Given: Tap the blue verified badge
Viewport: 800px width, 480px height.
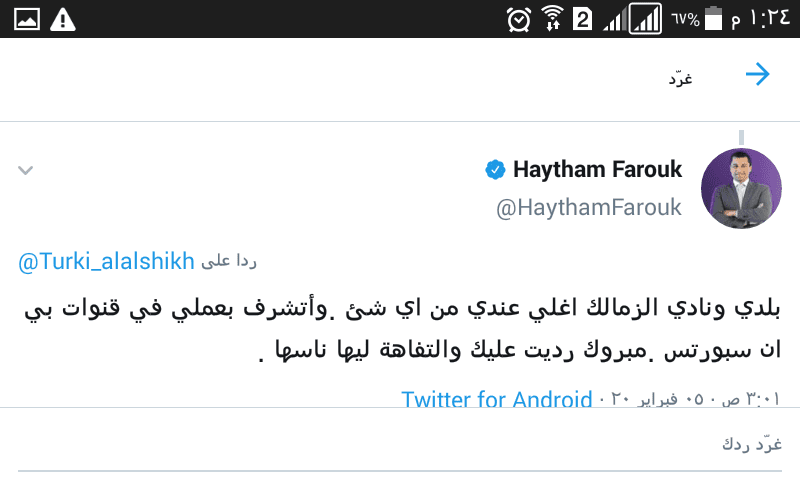Looking at the screenshot, I should pyautogui.click(x=495, y=170).
